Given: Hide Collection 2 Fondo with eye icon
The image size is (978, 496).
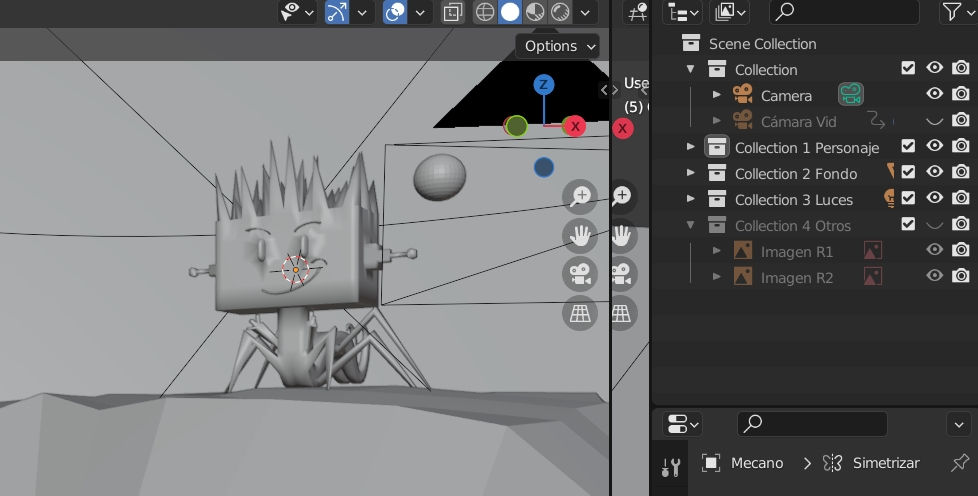Looking at the screenshot, I should 934,171.
